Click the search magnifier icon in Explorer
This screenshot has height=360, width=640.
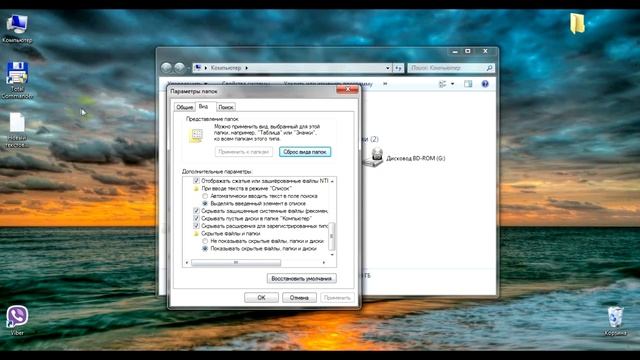[489, 68]
